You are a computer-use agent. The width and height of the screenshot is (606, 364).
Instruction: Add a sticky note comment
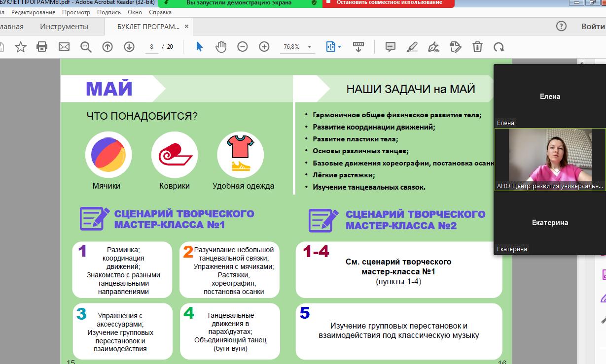pyautogui.click(x=391, y=47)
